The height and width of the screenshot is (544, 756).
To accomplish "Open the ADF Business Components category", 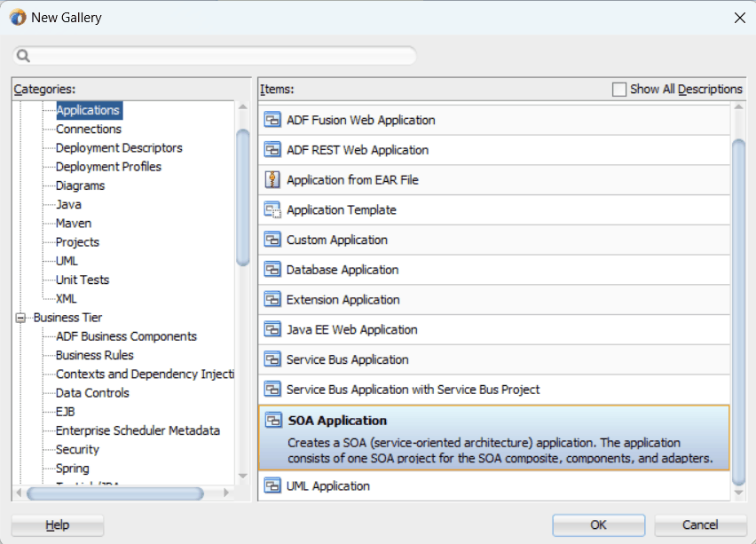I will click(126, 336).
